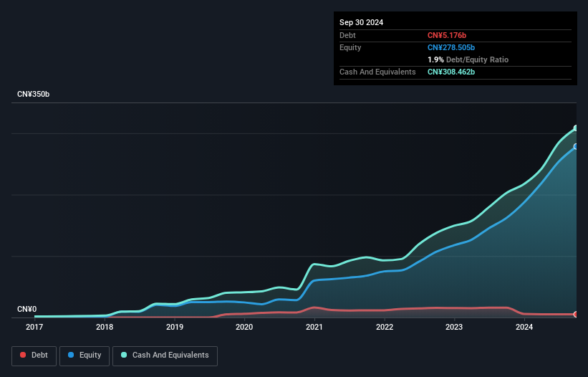The height and width of the screenshot is (377, 588).
Task: Click the 2018 x-axis label
Action: [x=105, y=327]
